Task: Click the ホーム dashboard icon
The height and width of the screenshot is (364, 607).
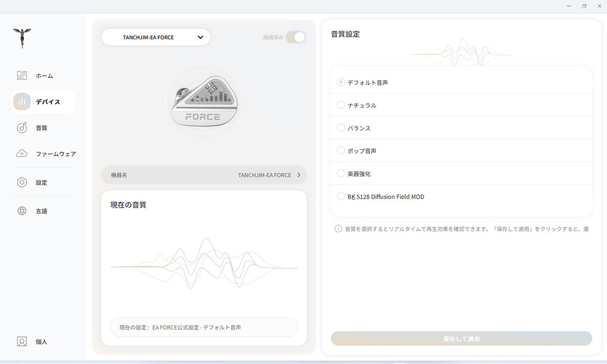Action: tap(22, 75)
